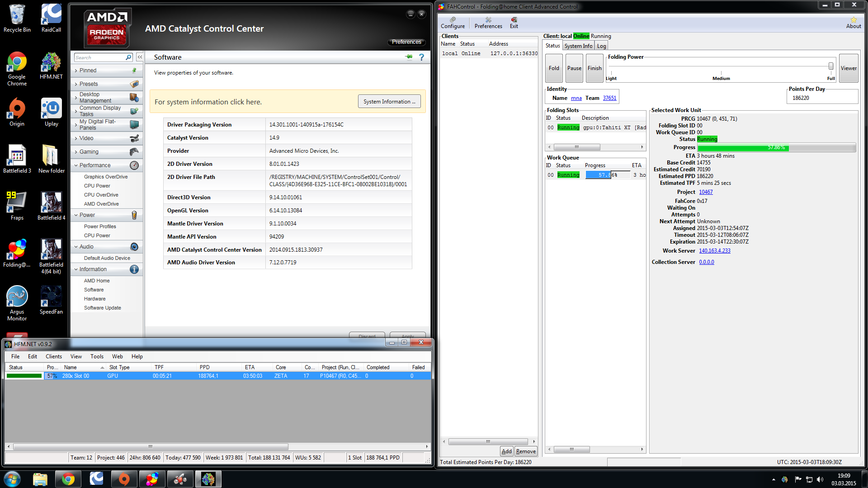Open the Viewer button in FAHControl
The image size is (868, 488).
coord(849,68)
